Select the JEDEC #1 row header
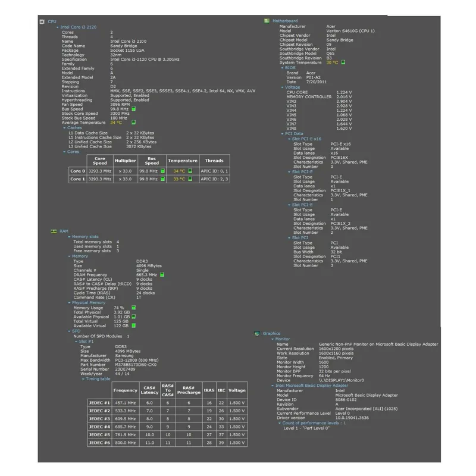The width and height of the screenshot is (476, 476). (99, 403)
